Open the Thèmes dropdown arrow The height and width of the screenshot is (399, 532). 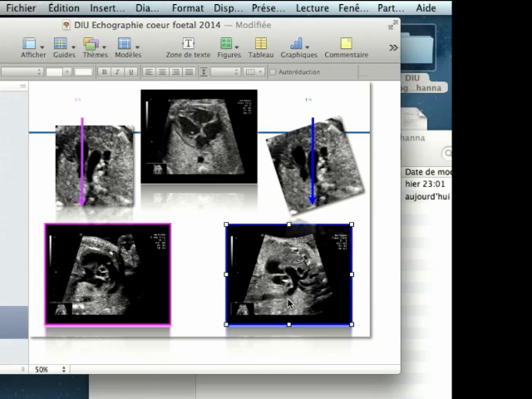tap(104, 47)
